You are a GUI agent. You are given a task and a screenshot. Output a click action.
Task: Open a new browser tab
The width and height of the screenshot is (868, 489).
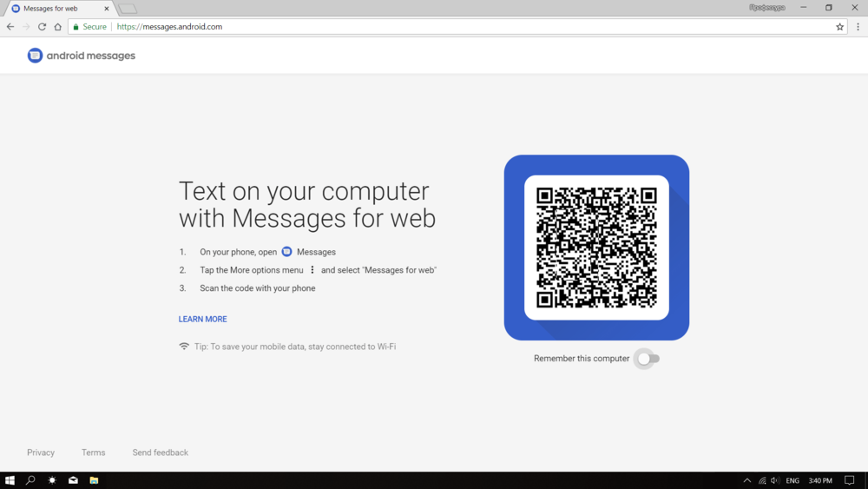pos(128,9)
